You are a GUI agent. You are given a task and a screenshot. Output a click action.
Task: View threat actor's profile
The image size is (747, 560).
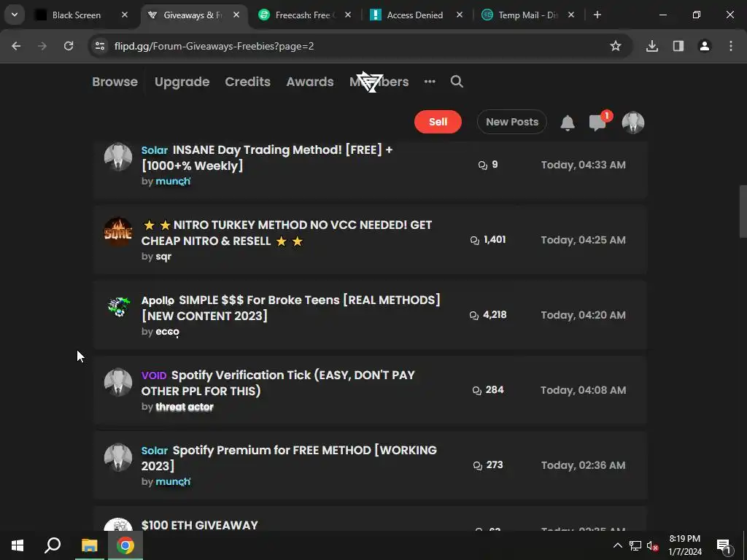coord(185,407)
